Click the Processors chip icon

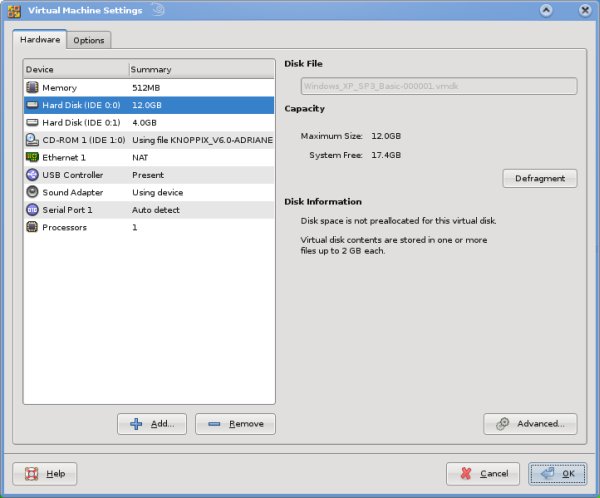pos(32,227)
